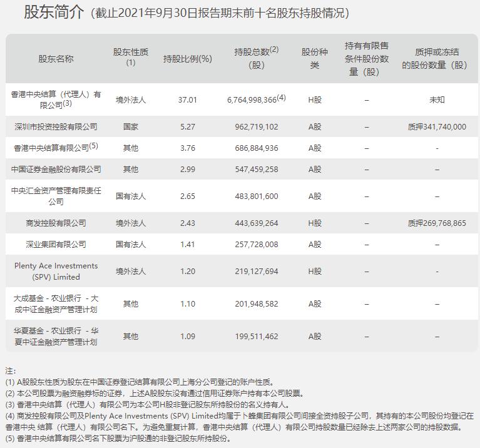
Task: Click the 37.01 percentage cell
Action: [x=187, y=99]
